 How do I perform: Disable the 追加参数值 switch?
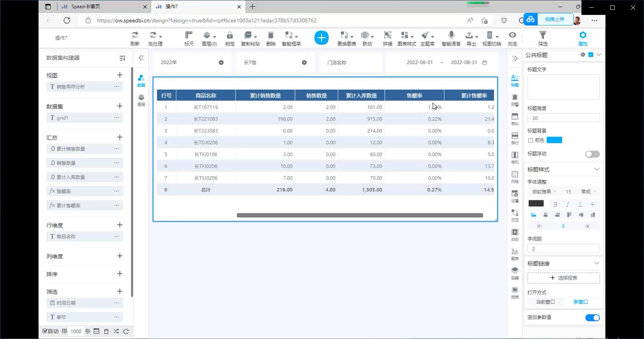click(592, 318)
